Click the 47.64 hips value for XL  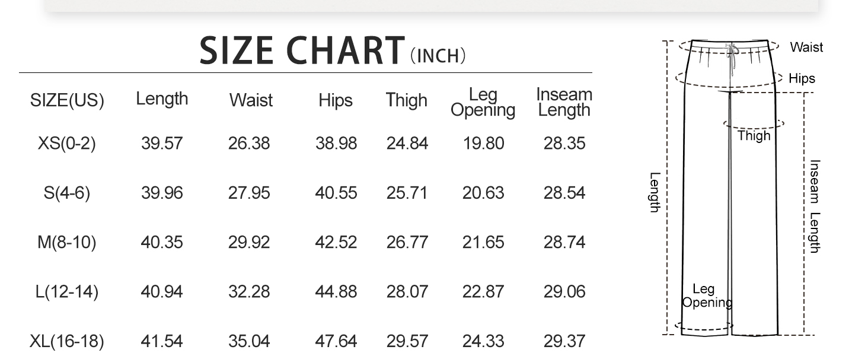(336, 341)
